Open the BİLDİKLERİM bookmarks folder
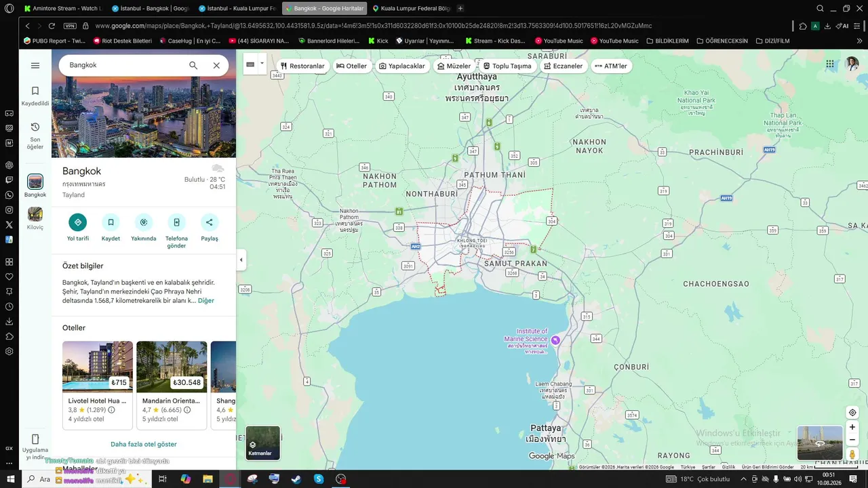 pos(668,41)
